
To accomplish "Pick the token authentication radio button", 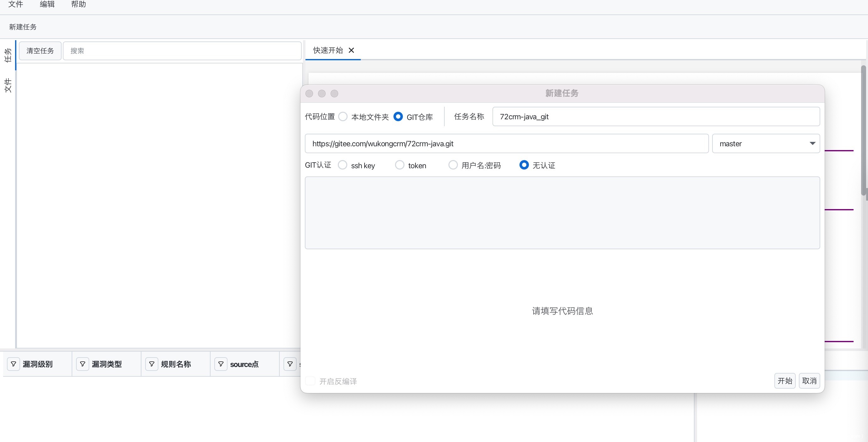I will [400, 165].
